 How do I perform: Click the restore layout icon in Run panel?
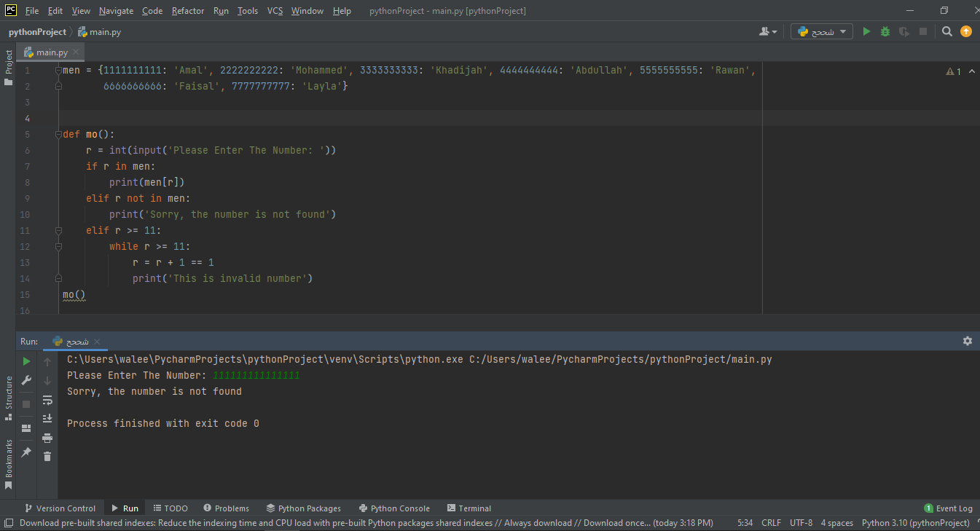27,428
